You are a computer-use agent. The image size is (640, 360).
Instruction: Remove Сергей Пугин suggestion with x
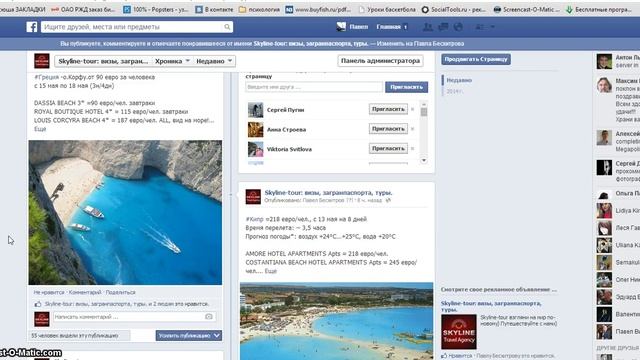413,109
